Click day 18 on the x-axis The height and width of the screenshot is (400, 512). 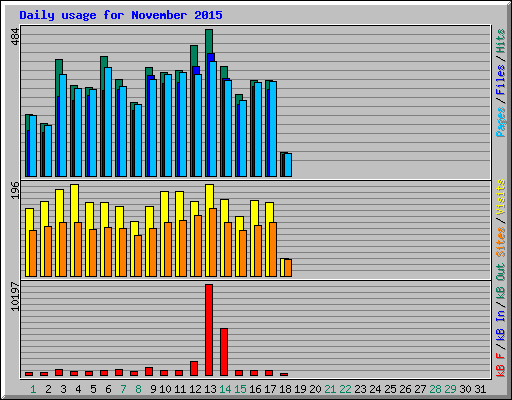click(x=285, y=389)
